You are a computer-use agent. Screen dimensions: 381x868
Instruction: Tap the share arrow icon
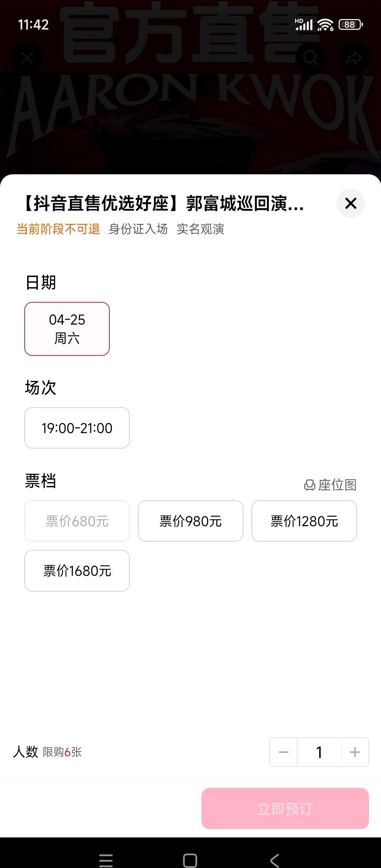[x=353, y=58]
